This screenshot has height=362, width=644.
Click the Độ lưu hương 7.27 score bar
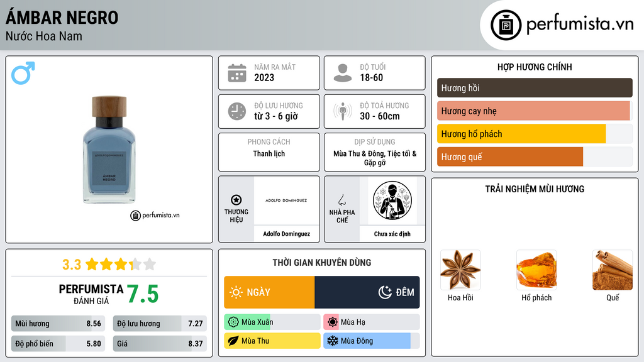click(160, 324)
